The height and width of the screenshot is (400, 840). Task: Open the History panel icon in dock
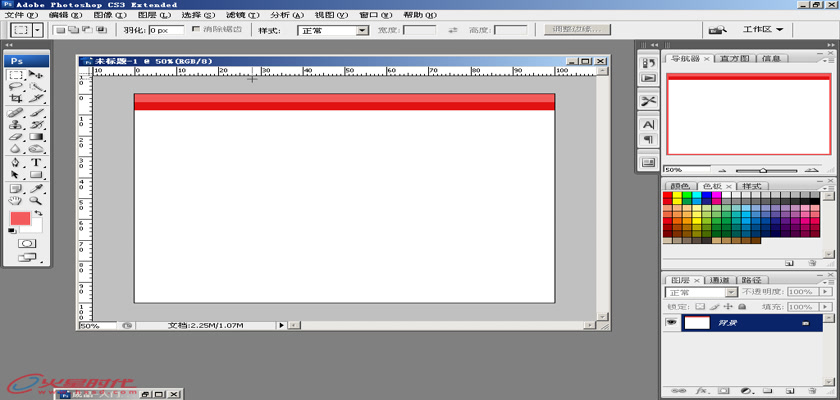tap(648, 62)
